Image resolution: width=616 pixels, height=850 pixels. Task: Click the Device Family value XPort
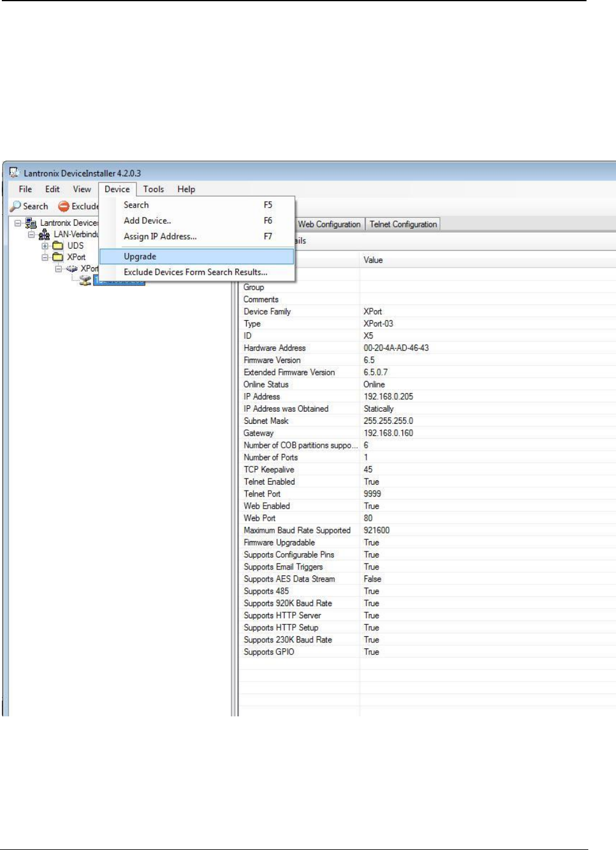point(372,311)
